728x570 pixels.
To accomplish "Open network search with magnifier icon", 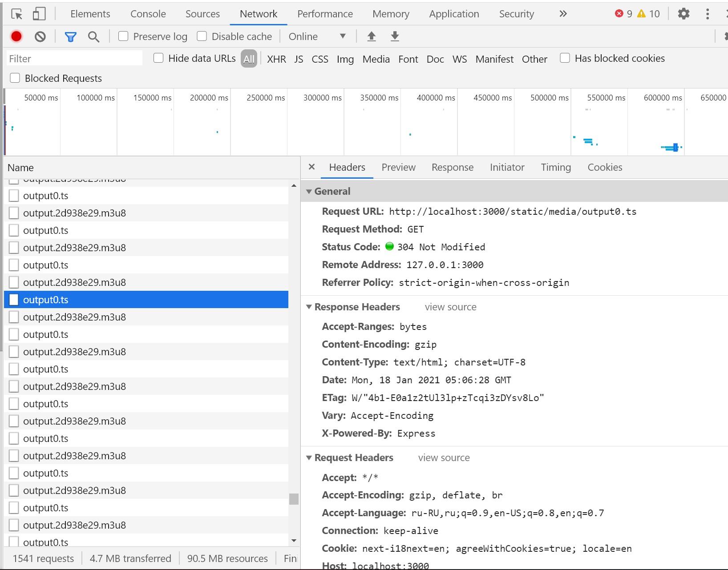I will click(x=93, y=36).
